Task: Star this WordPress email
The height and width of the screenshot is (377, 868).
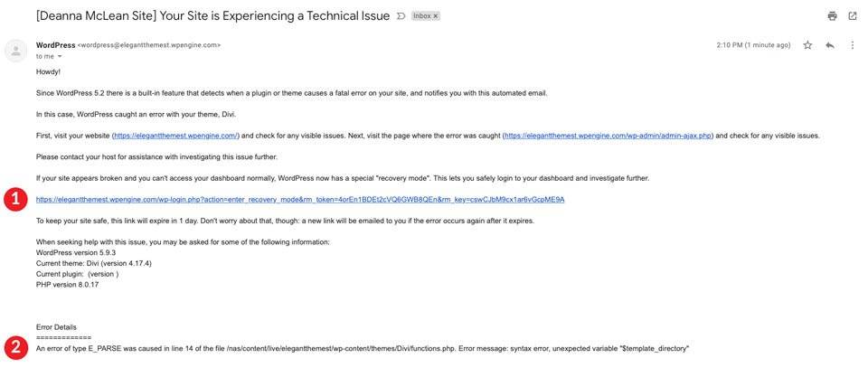Action: (807, 45)
